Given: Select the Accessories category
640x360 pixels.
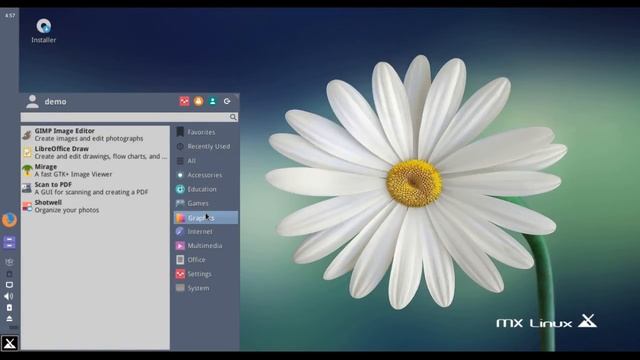Looking at the screenshot, I should 206,175.
